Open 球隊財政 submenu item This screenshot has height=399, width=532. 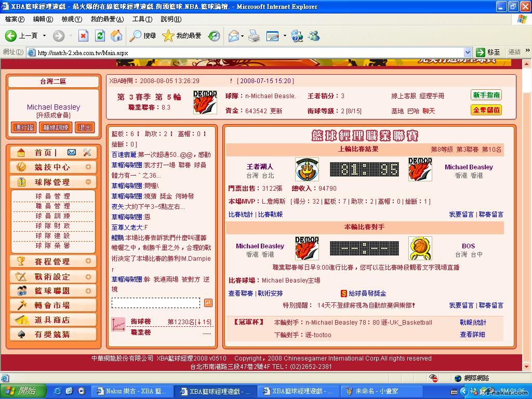[x=53, y=225]
